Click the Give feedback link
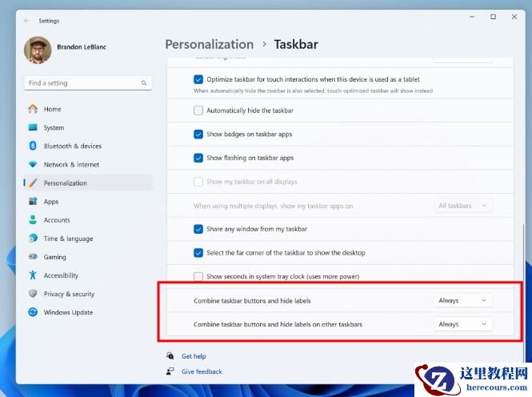Viewport: 532px width, 397px height. [202, 371]
